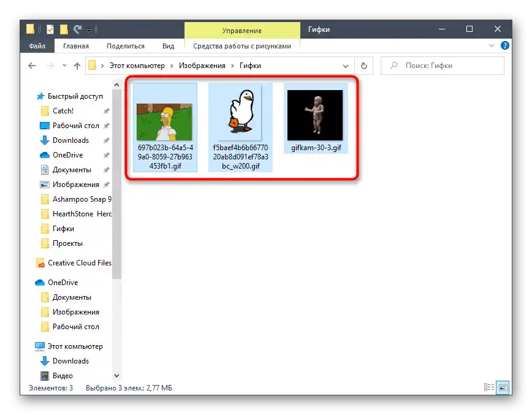Go back with the left arrow
The height and width of the screenshot is (415, 532).
[x=32, y=66]
